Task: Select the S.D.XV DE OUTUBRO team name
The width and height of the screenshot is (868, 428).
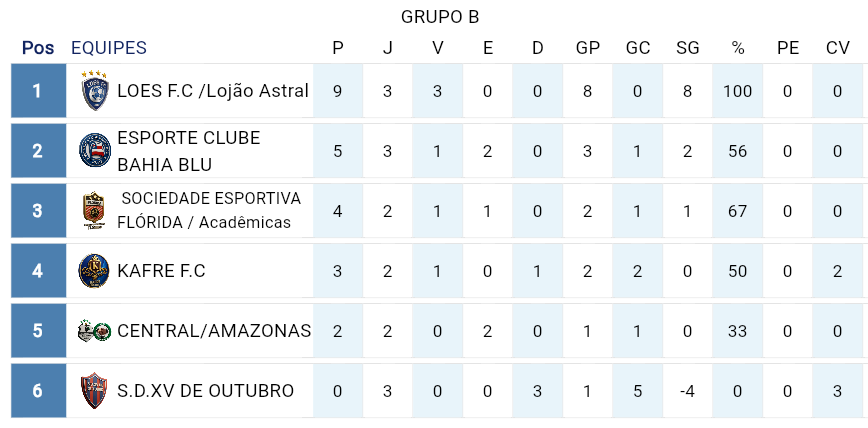Action: coord(205,390)
